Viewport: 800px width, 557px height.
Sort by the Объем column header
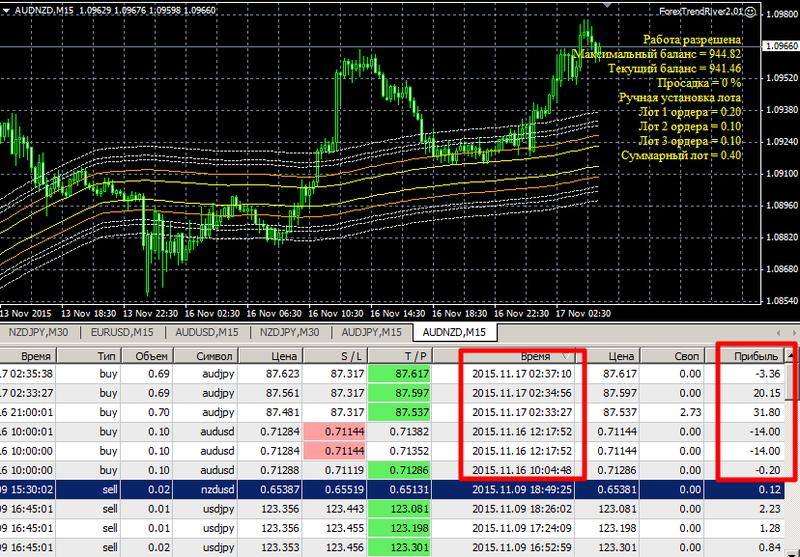tap(152, 355)
